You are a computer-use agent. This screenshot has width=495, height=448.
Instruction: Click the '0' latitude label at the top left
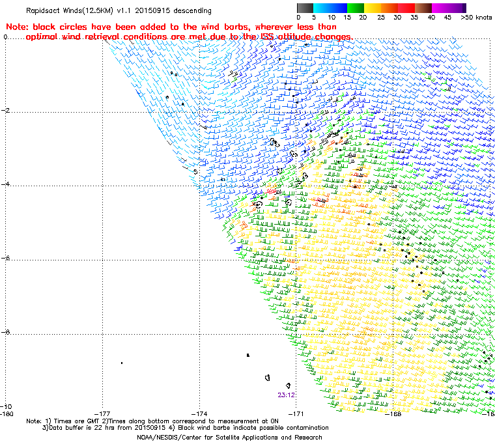click(5, 37)
